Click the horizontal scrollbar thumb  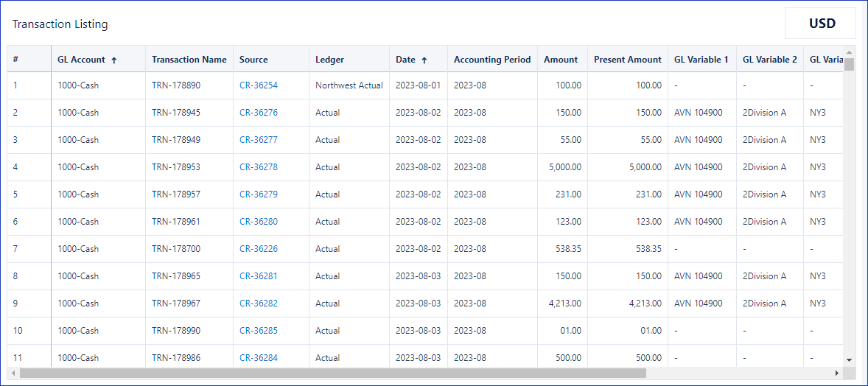coord(333,373)
